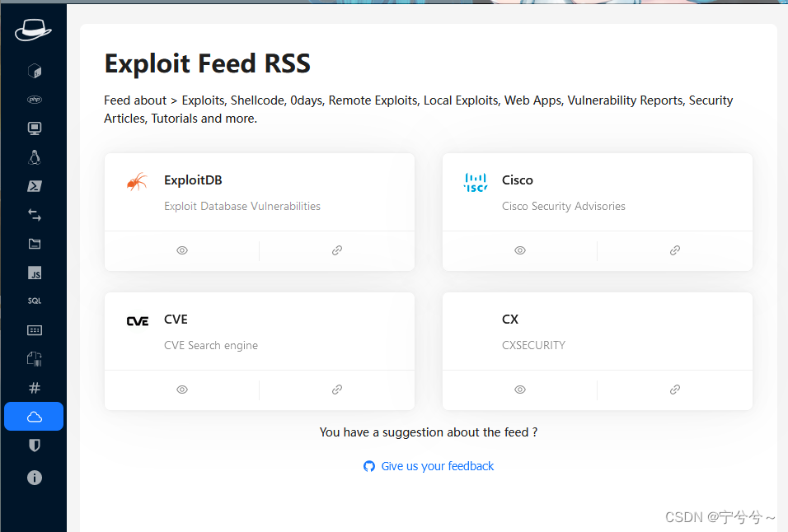Click the GitHub icon beside feedback link
Image resolution: width=788 pixels, height=532 pixels.
click(x=369, y=466)
